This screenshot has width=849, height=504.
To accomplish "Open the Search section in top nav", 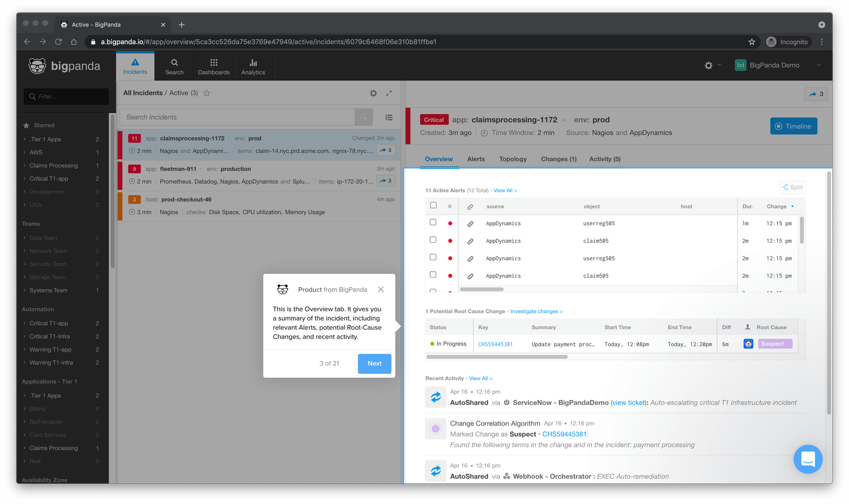I will pos(175,66).
